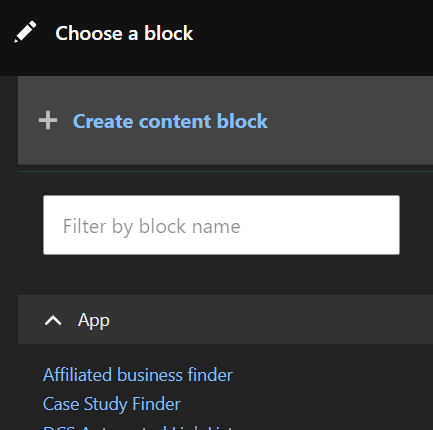Click the black title bar of the dialog

216,38
